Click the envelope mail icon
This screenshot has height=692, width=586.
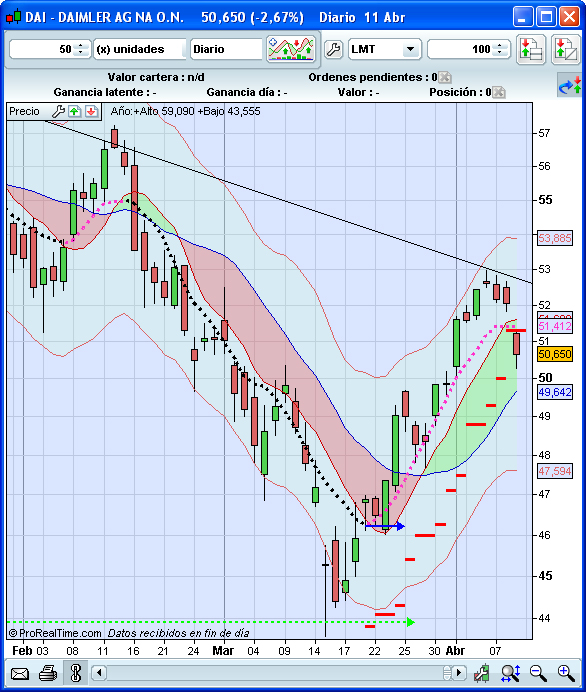(x=20, y=674)
